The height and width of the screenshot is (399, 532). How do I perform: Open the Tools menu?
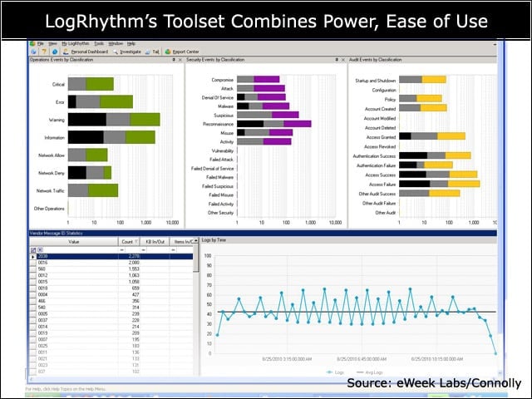99,43
